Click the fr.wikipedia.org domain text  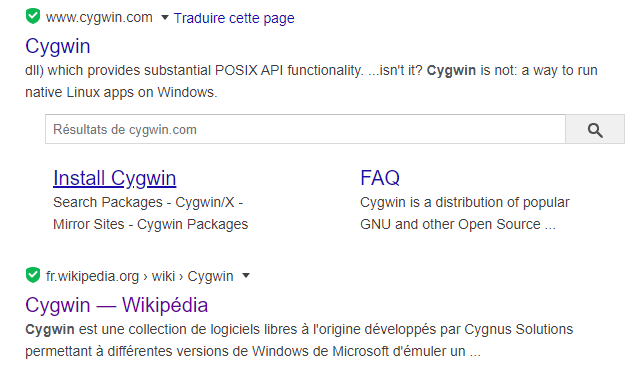(92, 276)
